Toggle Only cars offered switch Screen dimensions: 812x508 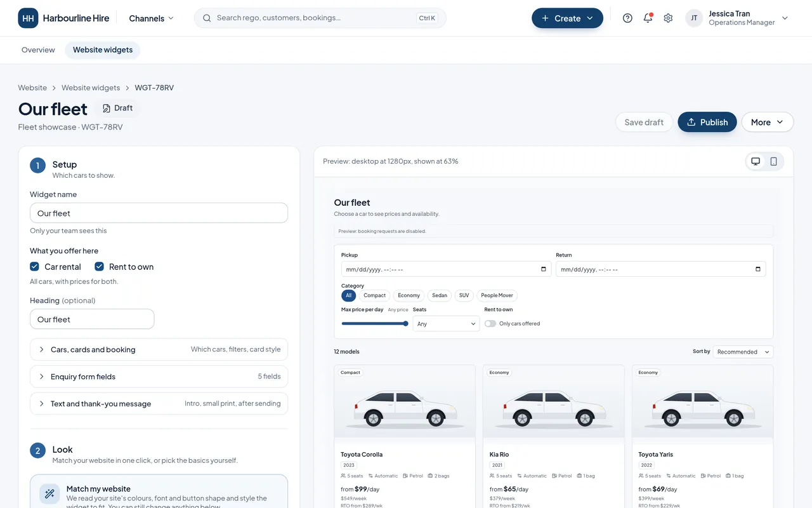[x=490, y=324]
